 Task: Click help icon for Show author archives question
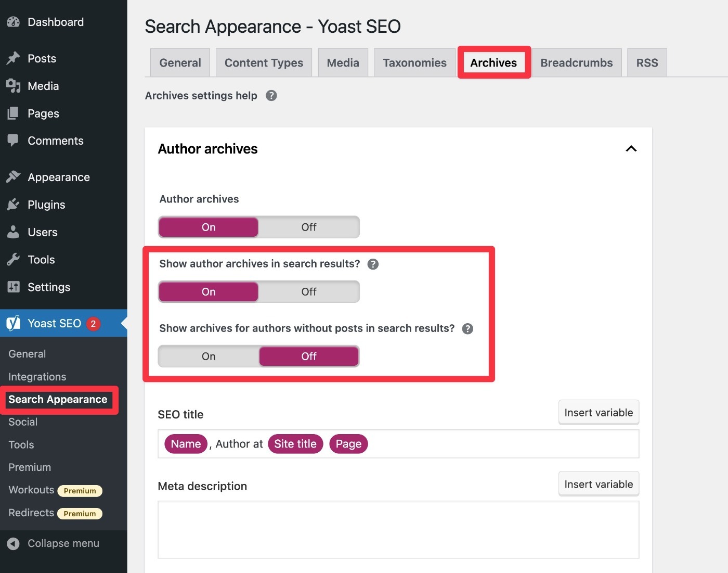pyautogui.click(x=373, y=264)
